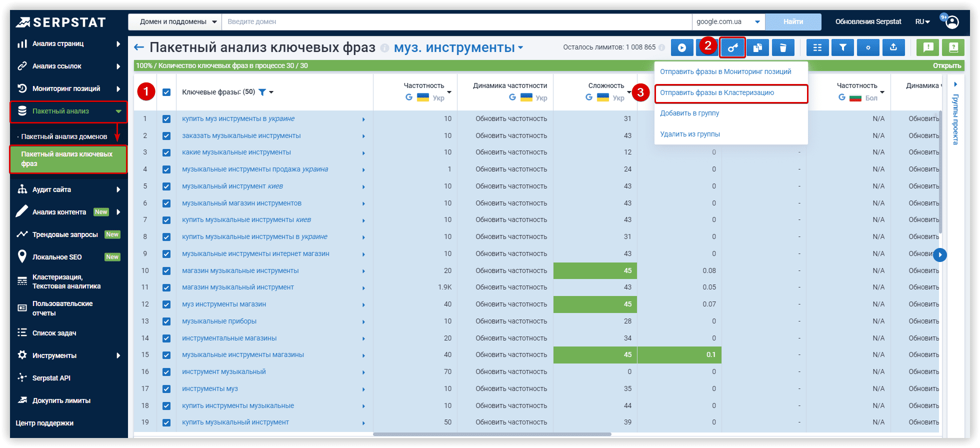
Task: Open the 'Домен и поддомены' dropdown
Action: click(175, 22)
